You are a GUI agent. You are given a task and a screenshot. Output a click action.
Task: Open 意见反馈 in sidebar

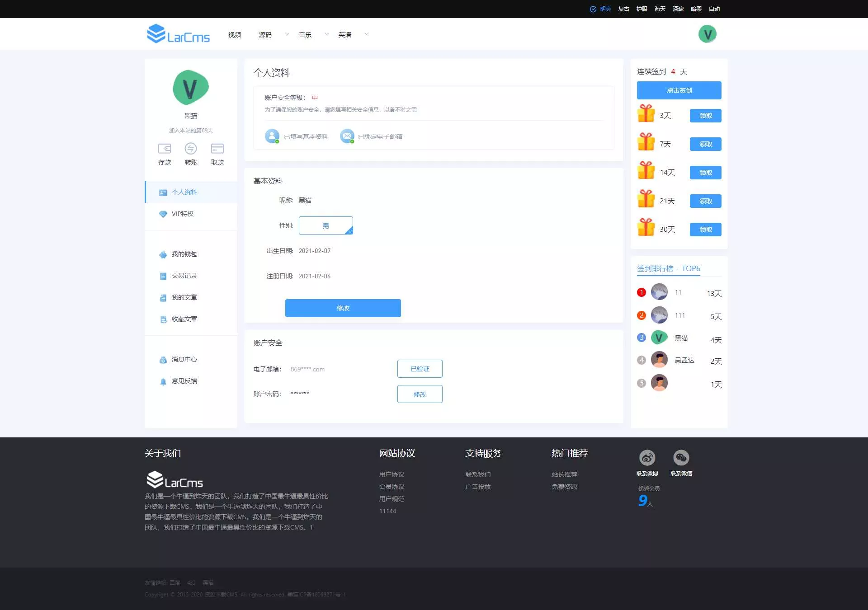pos(191,381)
